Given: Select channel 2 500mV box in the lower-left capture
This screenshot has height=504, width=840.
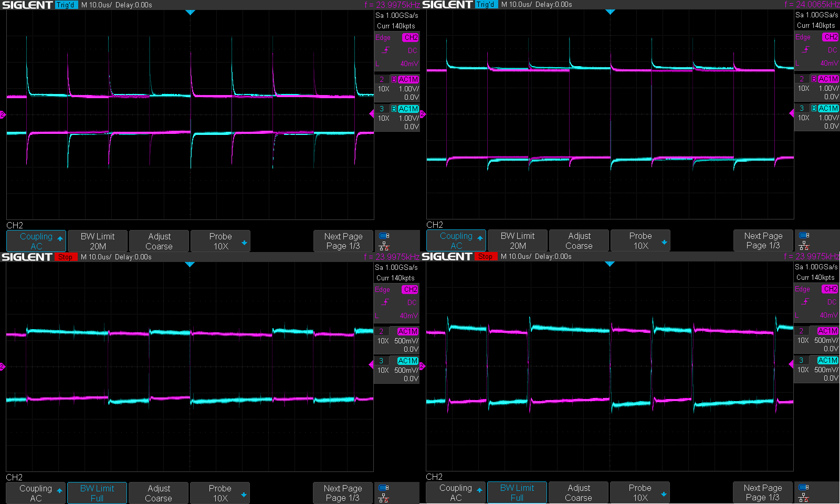Looking at the screenshot, I should point(396,340).
